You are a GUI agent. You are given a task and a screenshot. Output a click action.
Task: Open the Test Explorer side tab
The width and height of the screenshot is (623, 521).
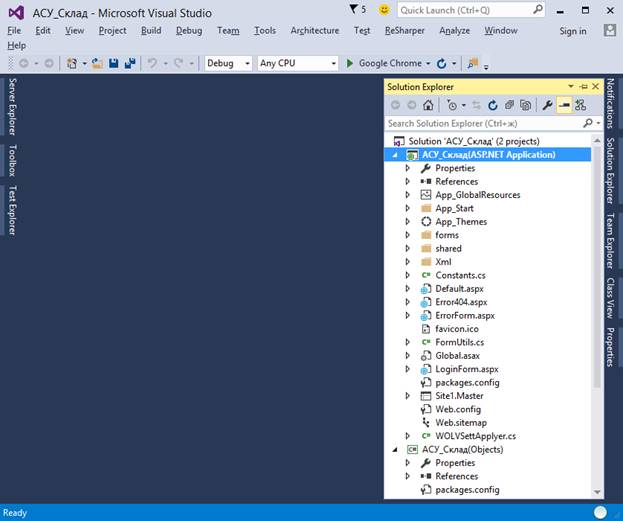click(x=12, y=210)
